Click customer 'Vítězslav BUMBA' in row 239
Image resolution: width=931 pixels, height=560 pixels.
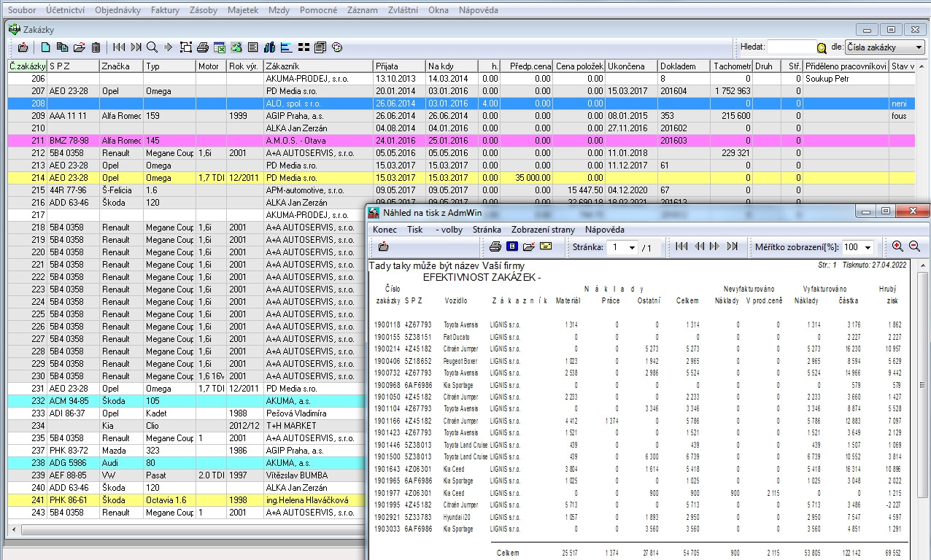pyautogui.click(x=298, y=475)
